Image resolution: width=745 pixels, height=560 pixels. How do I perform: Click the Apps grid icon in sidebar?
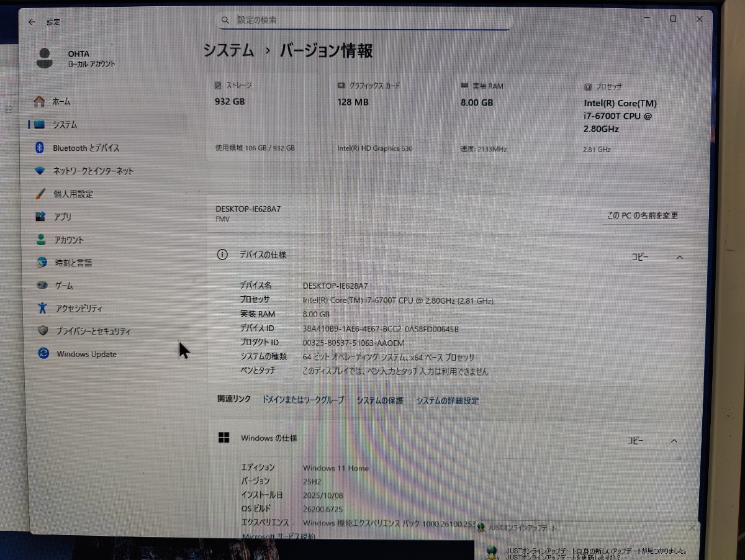tap(40, 217)
